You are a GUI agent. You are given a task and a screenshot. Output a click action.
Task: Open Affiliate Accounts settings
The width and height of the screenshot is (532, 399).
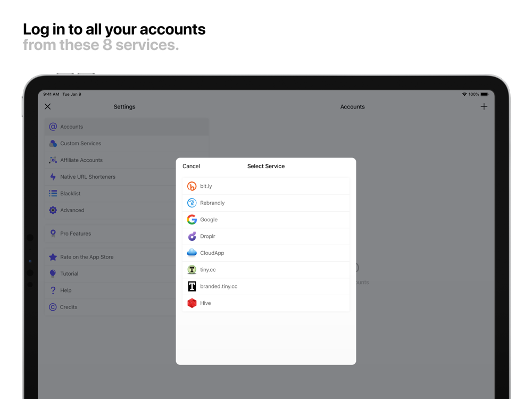(x=110, y=160)
